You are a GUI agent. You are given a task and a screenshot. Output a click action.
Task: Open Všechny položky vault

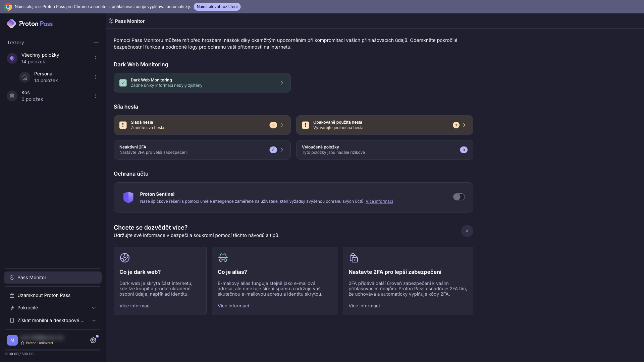pyautogui.click(x=53, y=58)
